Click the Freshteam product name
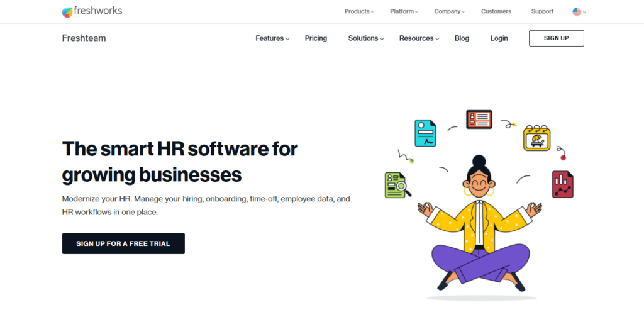Screen dimensions: 644x312 [x=84, y=38]
